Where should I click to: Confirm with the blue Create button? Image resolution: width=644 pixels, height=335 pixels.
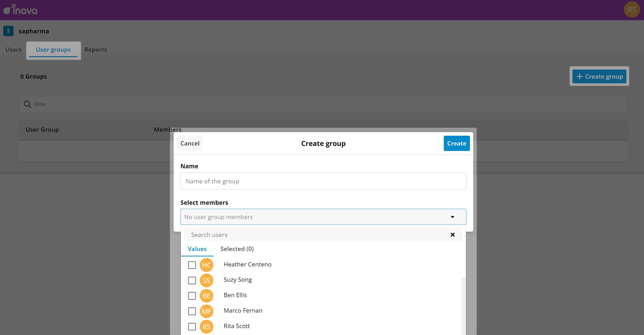[457, 143]
